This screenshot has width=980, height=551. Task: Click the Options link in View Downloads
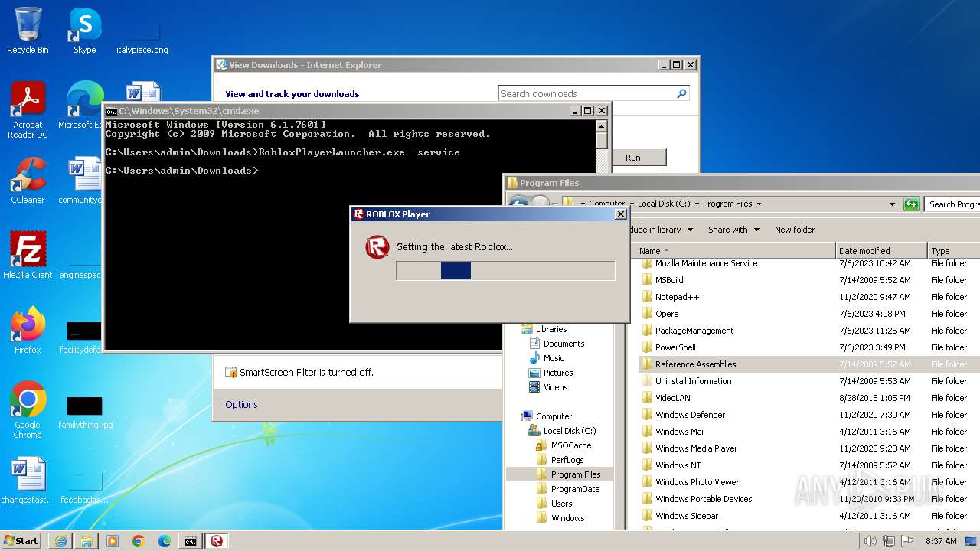pyautogui.click(x=241, y=404)
